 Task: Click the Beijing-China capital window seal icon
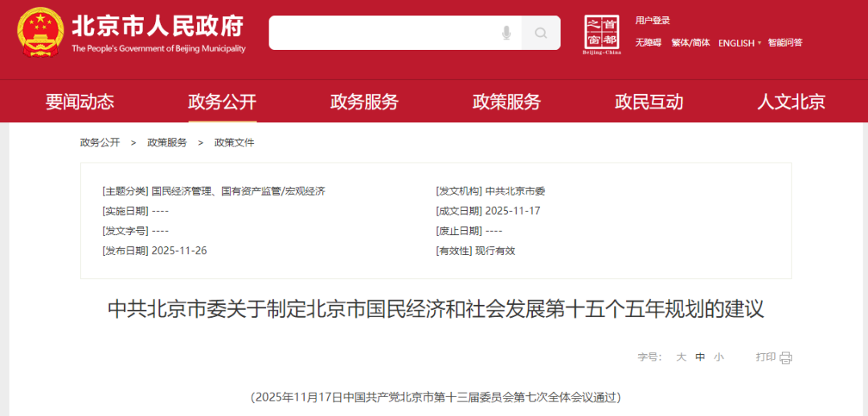pyautogui.click(x=602, y=34)
